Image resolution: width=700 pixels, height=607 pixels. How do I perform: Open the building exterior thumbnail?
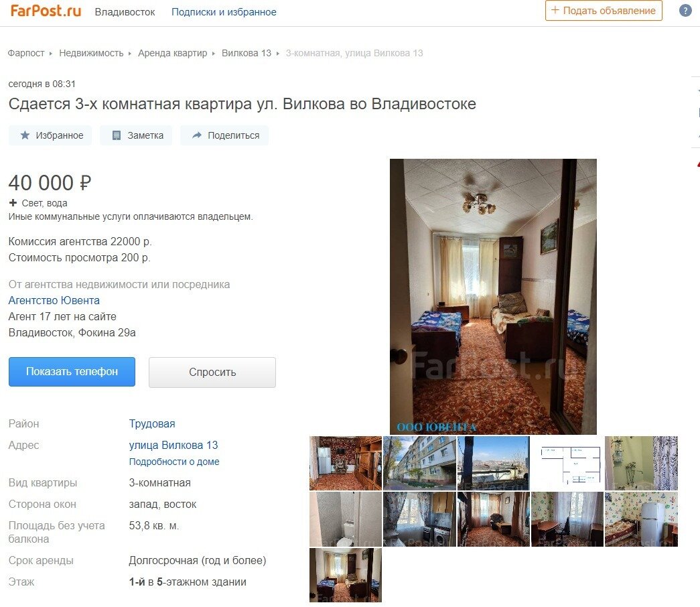click(419, 463)
